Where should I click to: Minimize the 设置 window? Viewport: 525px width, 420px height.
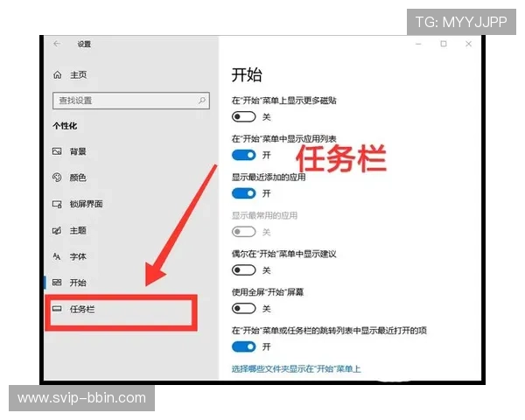coord(418,44)
